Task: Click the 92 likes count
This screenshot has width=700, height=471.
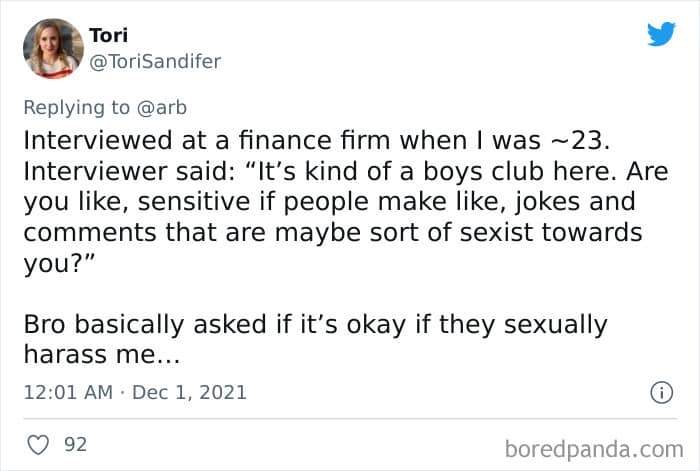Action: pos(75,444)
